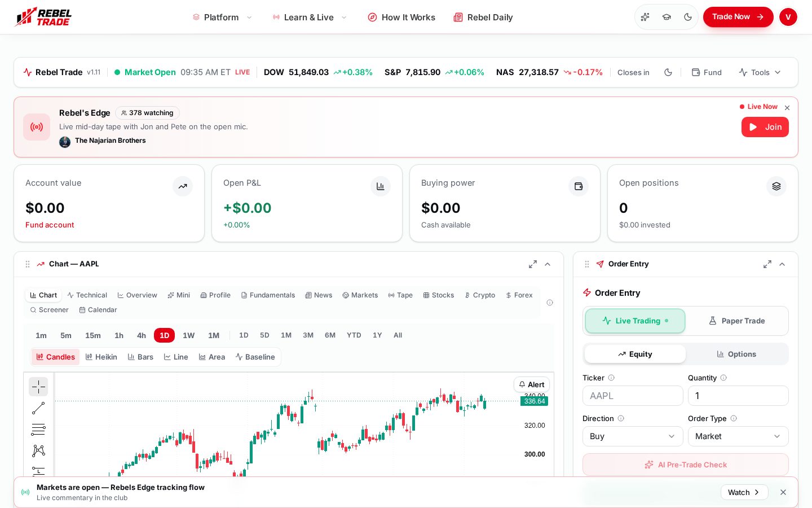This screenshot has height=508, width=812.
Task: Switch chart style to Heikin
Action: click(x=101, y=357)
